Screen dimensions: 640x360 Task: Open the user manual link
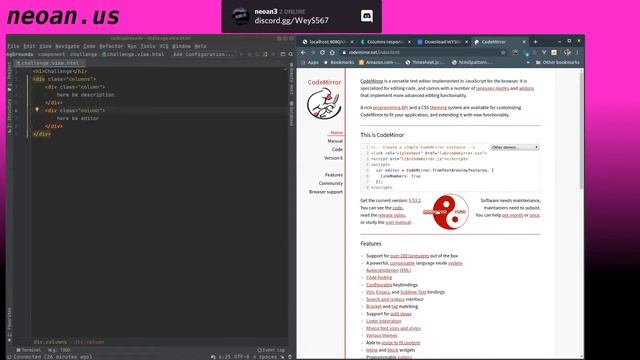[x=398, y=222]
